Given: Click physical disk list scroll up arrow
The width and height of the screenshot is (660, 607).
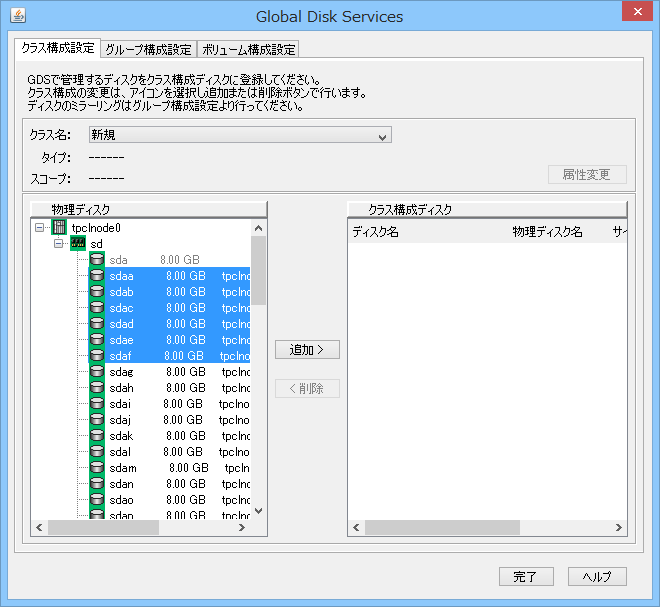Looking at the screenshot, I should [258, 228].
